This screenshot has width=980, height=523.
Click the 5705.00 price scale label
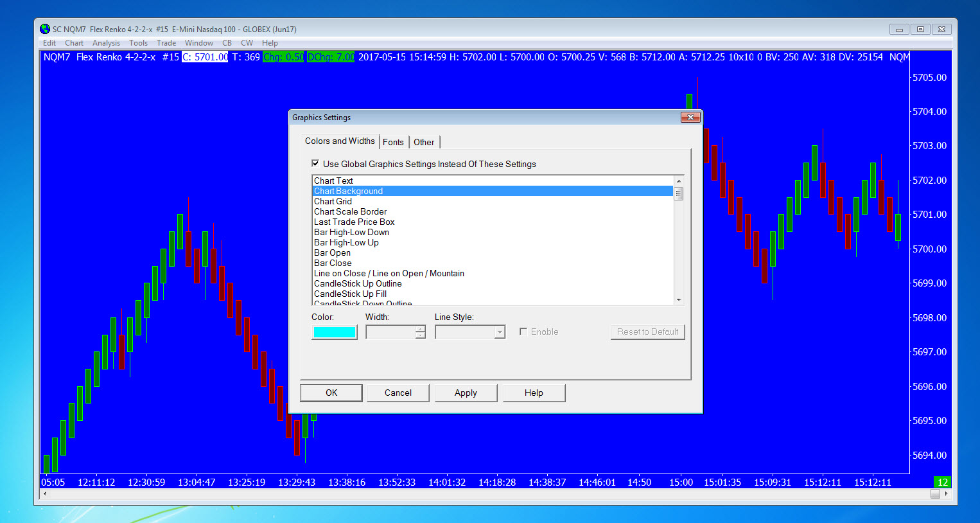[929, 77]
